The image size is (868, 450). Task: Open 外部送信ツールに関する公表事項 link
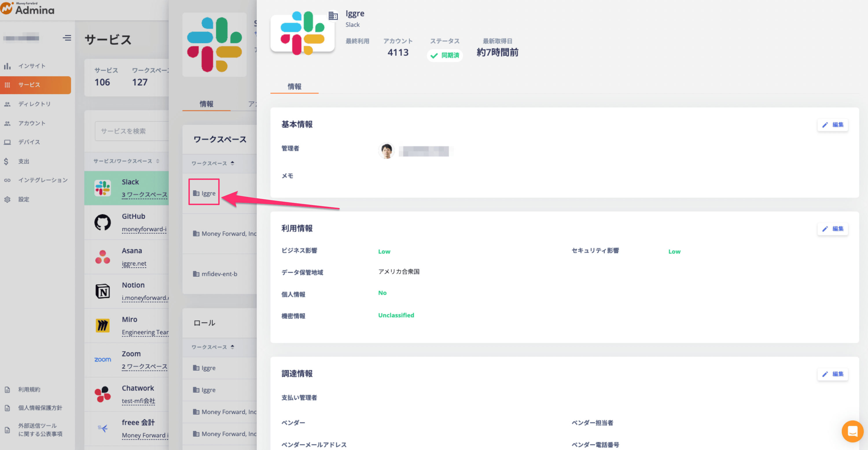pyautogui.click(x=40, y=430)
